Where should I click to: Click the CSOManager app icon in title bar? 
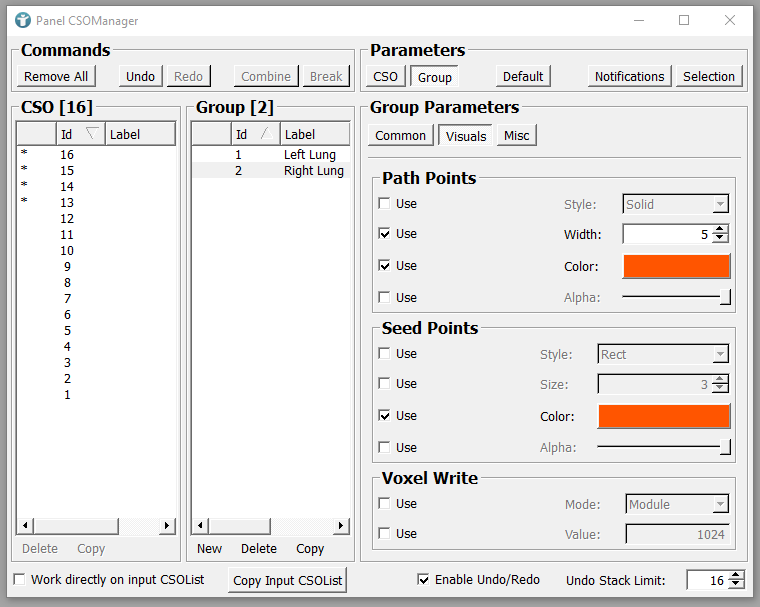click(x=22, y=20)
